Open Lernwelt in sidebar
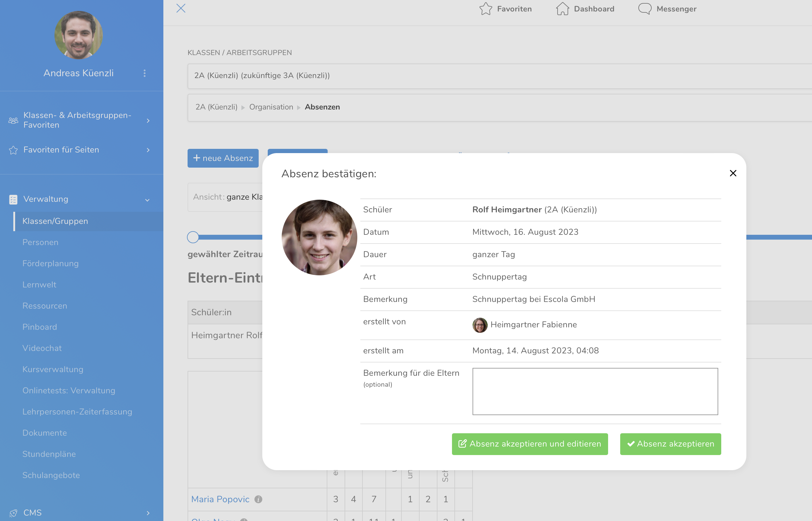Image resolution: width=812 pixels, height=521 pixels. [x=39, y=285]
